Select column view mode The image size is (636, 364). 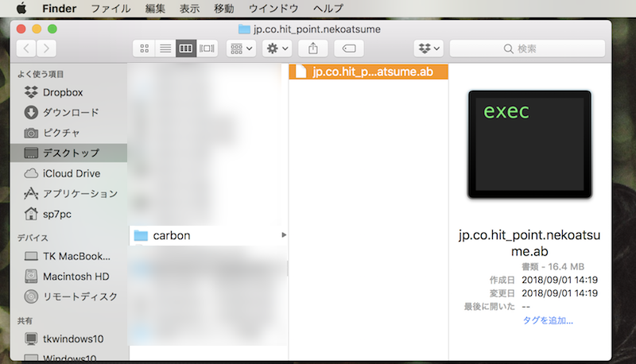pyautogui.click(x=186, y=48)
